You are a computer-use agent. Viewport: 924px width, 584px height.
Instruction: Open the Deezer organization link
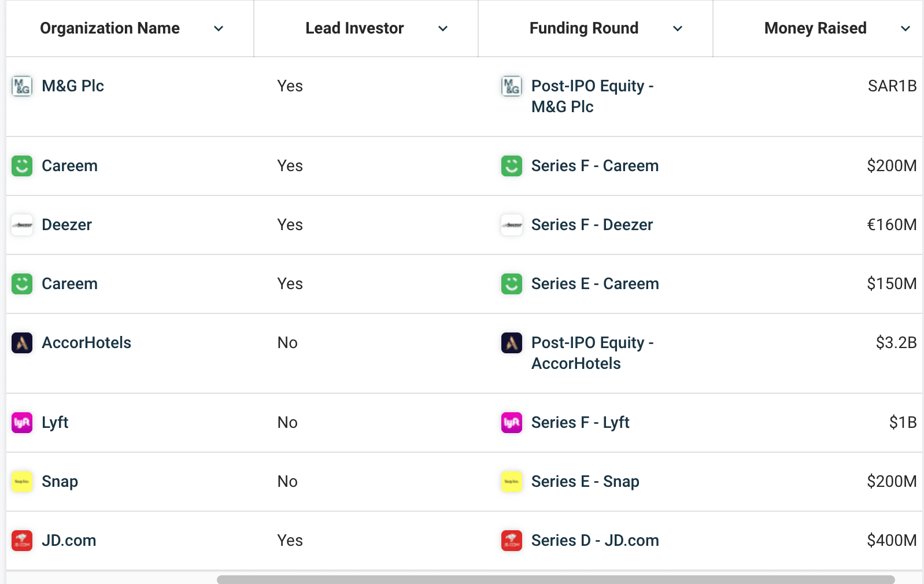[x=66, y=225]
